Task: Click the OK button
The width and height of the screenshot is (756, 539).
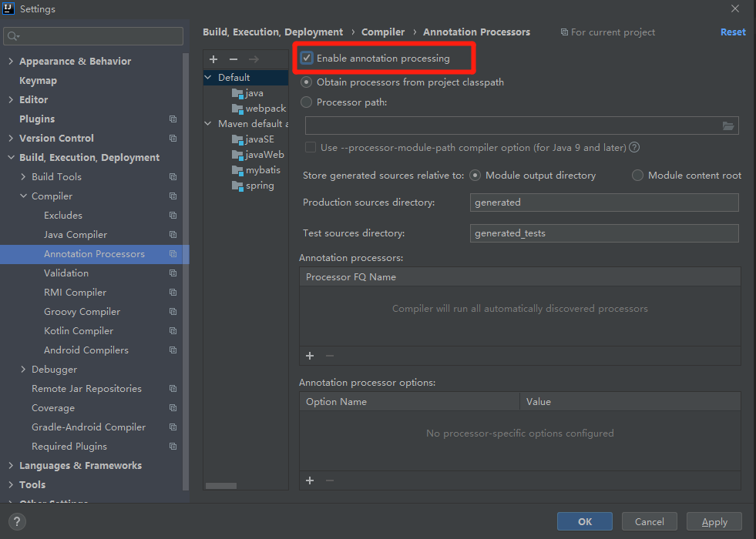Action: pyautogui.click(x=585, y=521)
